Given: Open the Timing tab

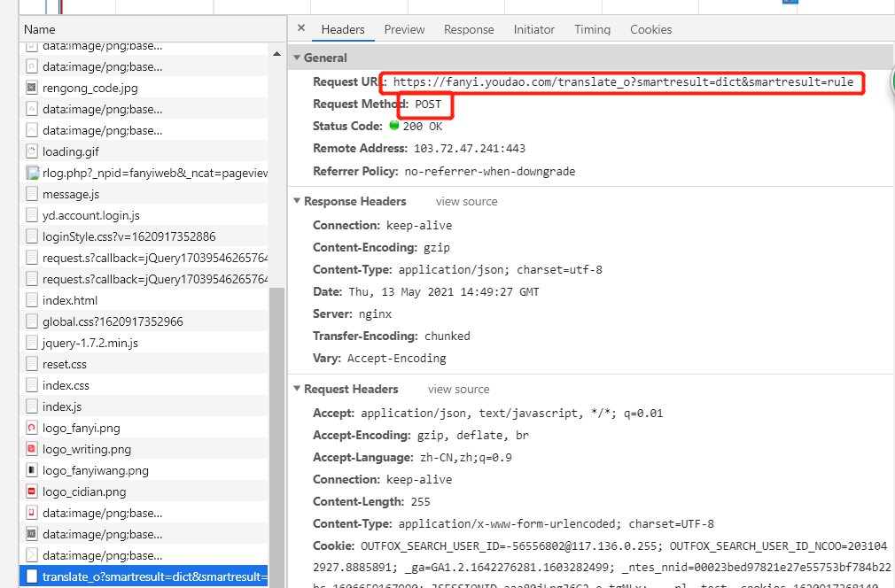Looking at the screenshot, I should [x=592, y=29].
